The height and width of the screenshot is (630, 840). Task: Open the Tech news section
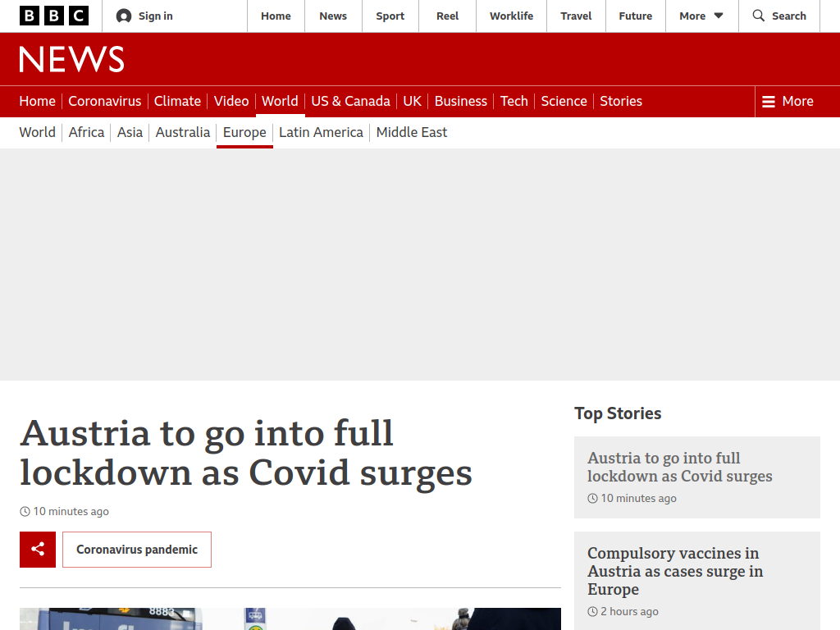[514, 101]
